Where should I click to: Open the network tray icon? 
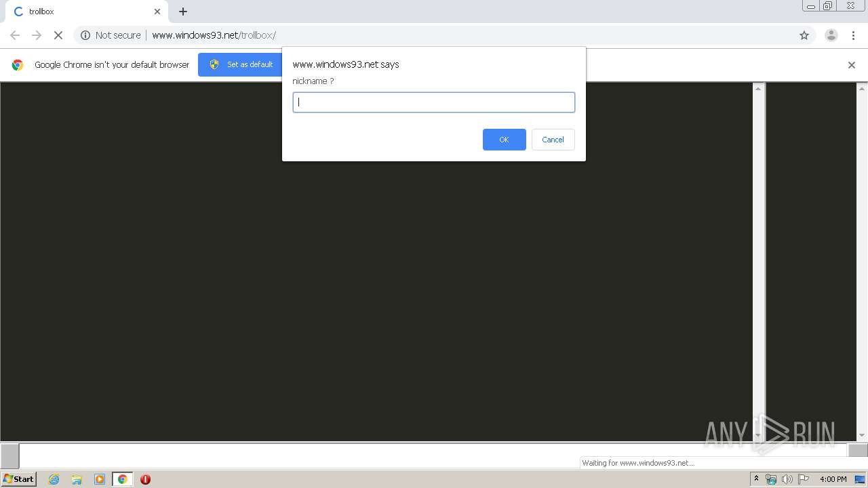click(x=771, y=479)
